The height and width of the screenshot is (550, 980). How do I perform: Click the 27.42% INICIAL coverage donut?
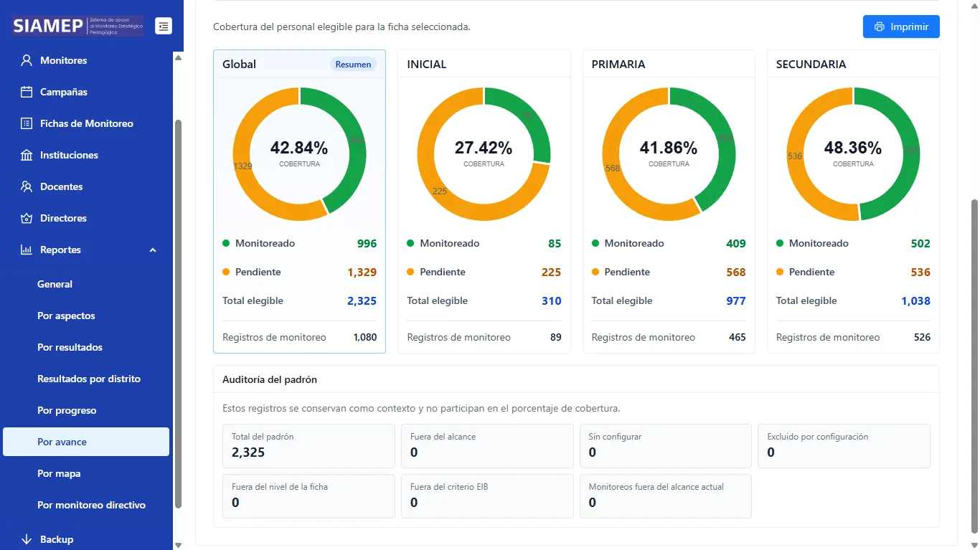point(484,154)
